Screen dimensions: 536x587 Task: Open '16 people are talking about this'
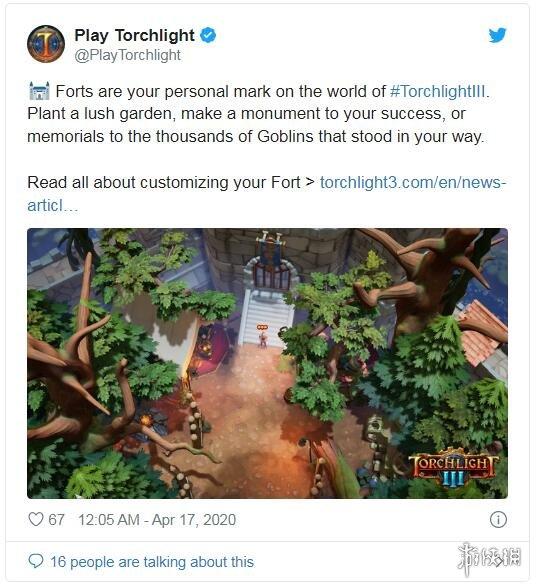[152, 562]
